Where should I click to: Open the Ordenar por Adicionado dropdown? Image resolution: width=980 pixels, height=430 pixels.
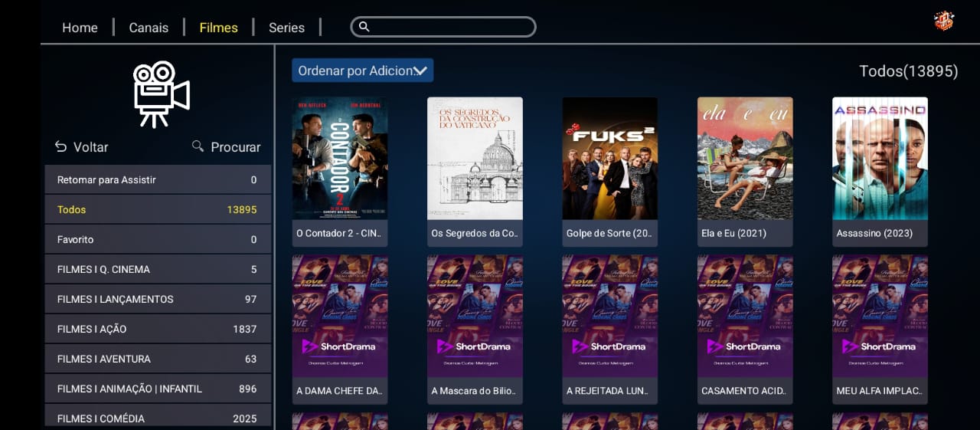tap(362, 71)
